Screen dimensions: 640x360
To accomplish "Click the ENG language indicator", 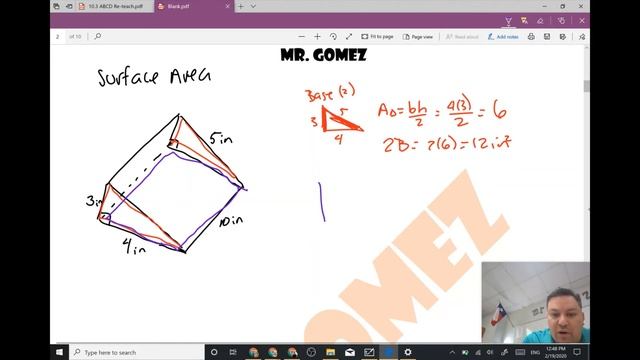I will point(535,352).
